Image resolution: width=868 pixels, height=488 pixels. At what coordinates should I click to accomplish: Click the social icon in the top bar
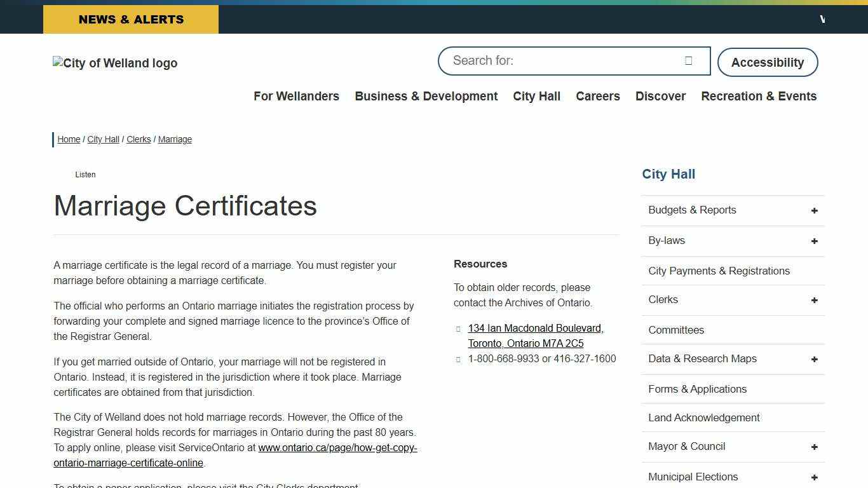tap(822, 19)
